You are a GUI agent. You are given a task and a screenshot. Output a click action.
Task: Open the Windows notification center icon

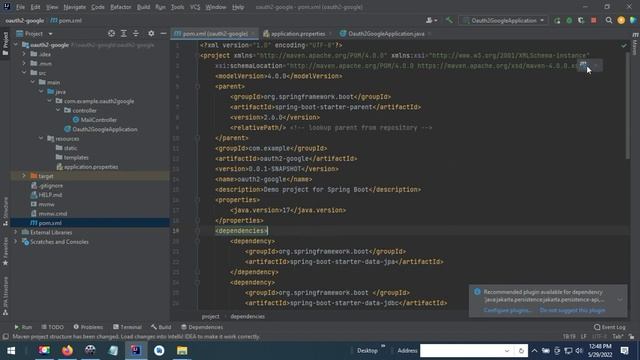coord(624,351)
